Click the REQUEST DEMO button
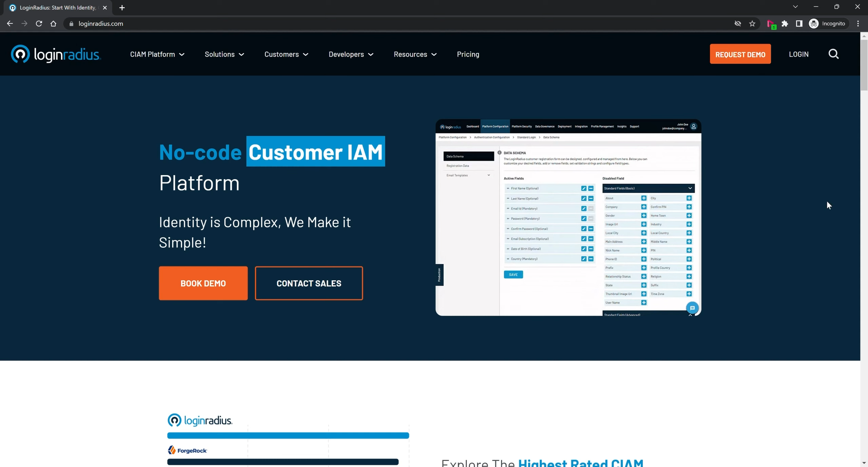868x467 pixels. tap(740, 54)
